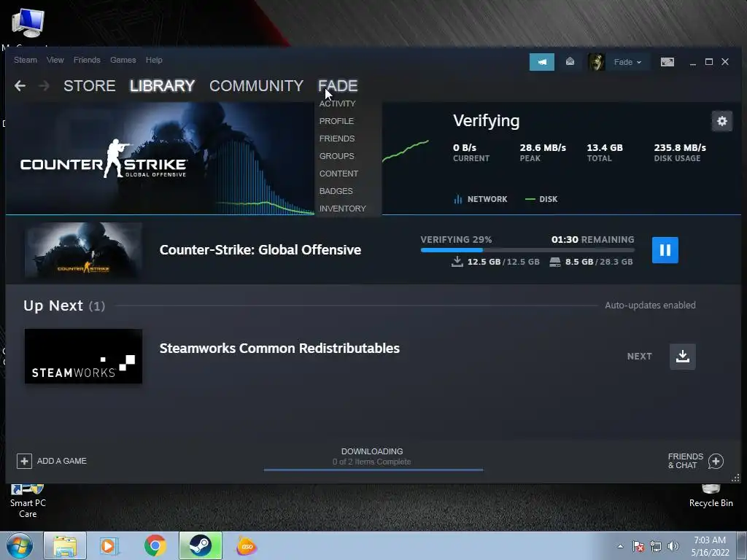Click the Fade profile avatar picture
This screenshot has height=560, width=747.
coord(597,62)
